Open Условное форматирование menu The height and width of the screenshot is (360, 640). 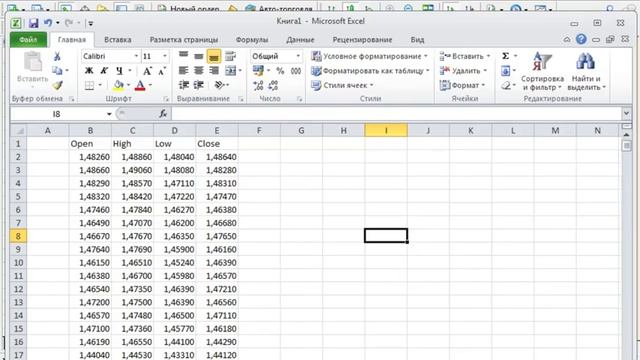[369, 56]
